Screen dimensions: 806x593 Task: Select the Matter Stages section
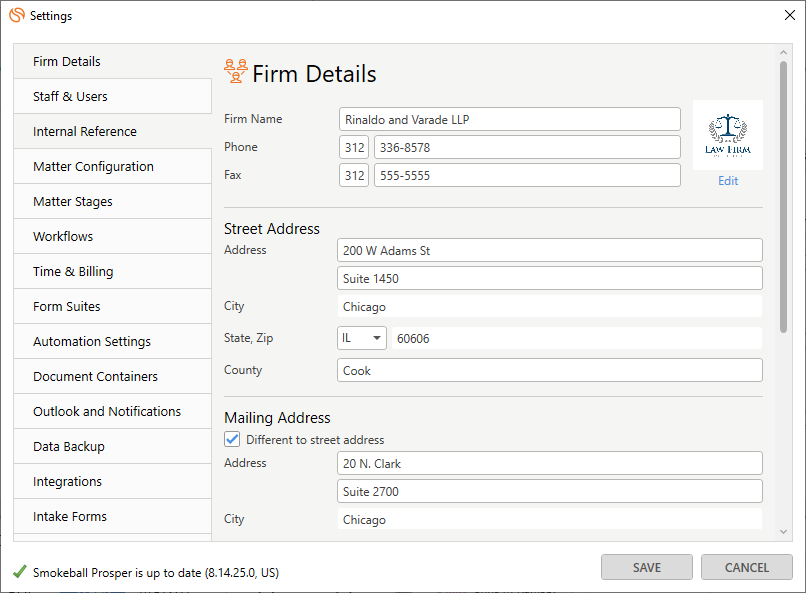(72, 201)
